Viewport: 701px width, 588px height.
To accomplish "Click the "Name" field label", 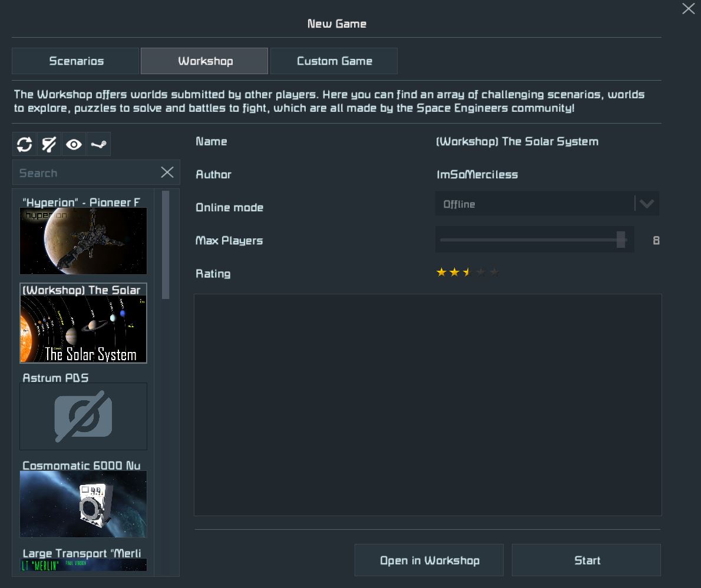I will pos(211,142).
